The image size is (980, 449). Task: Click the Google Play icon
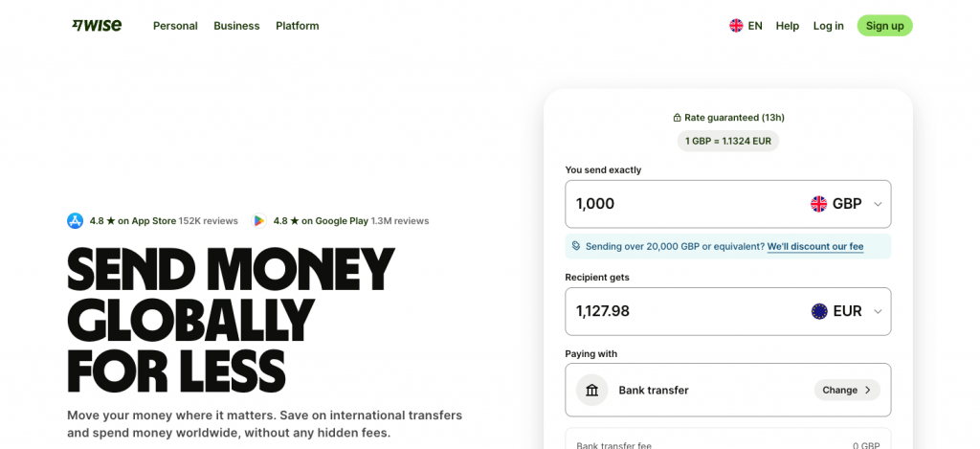258,221
